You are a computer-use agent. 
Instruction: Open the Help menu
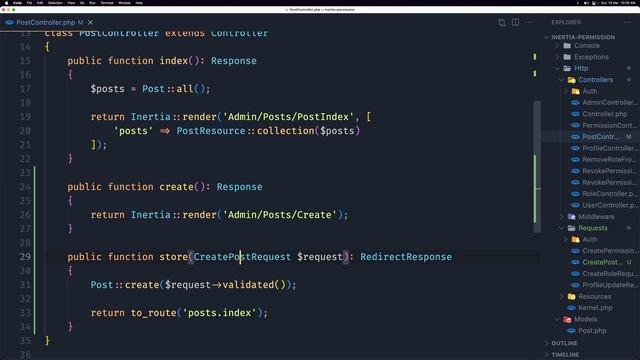139,3
